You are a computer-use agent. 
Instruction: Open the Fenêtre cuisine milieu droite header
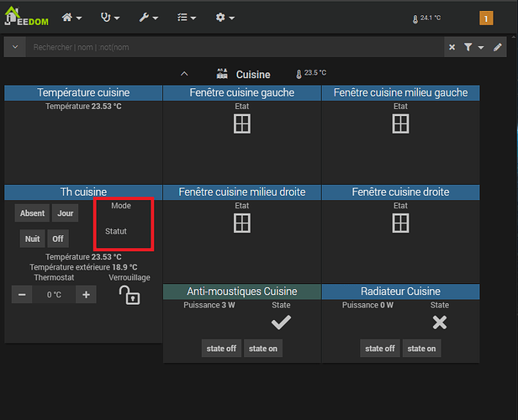[242, 192]
